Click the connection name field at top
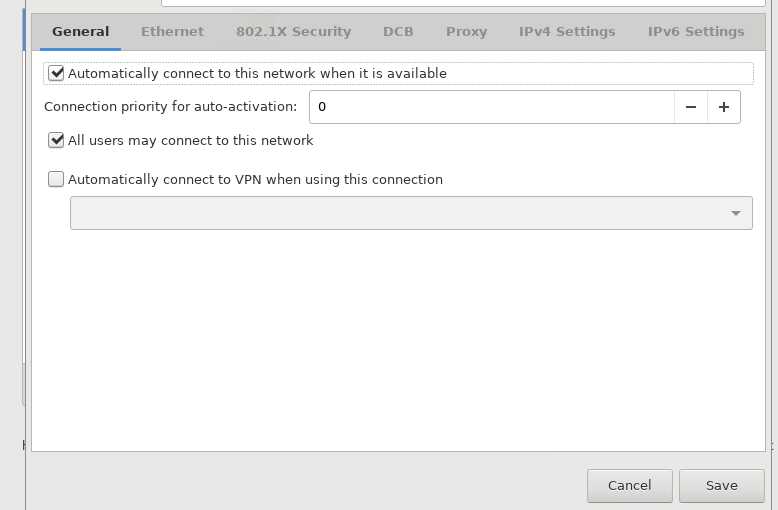Image resolution: width=778 pixels, height=510 pixels. pyautogui.click(x=460, y=3)
